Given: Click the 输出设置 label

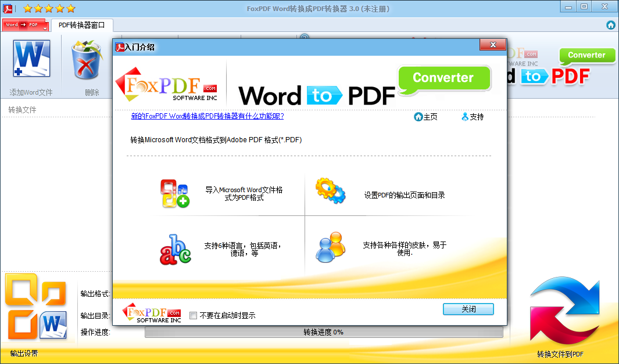Looking at the screenshot, I should tap(24, 354).
